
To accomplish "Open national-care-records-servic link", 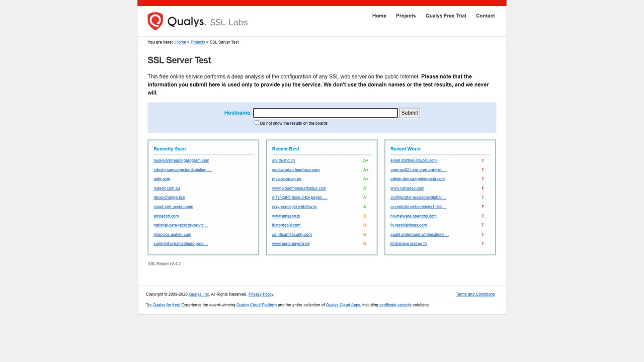I will (x=181, y=225).
